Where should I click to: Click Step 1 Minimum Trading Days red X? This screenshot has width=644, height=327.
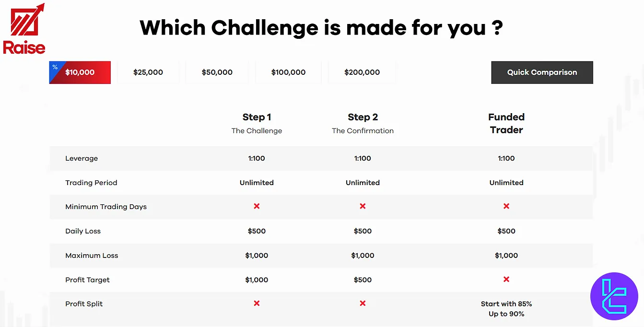click(x=257, y=206)
